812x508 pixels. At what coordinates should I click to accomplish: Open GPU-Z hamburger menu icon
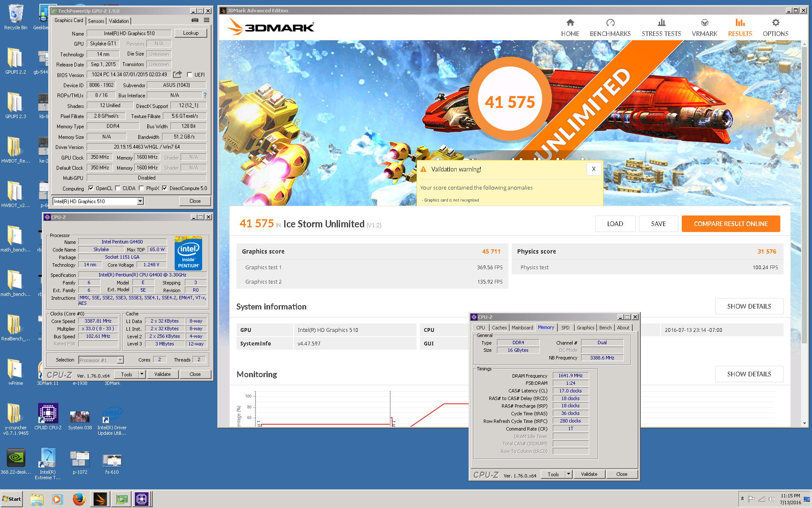[206, 20]
